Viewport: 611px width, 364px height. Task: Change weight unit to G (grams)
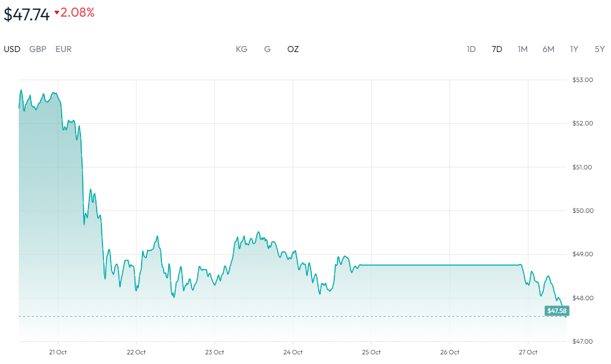(267, 49)
